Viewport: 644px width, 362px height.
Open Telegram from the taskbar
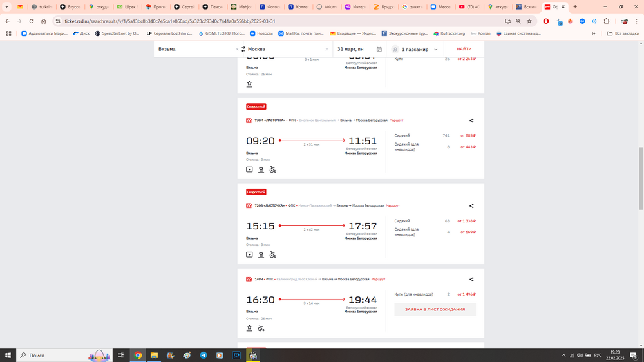coord(204,355)
